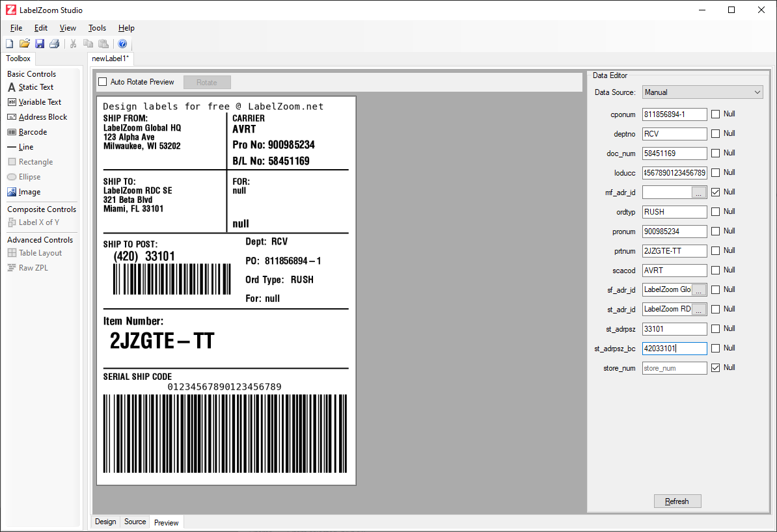Enable Auto Rotate Preview checkbox

pos(103,82)
